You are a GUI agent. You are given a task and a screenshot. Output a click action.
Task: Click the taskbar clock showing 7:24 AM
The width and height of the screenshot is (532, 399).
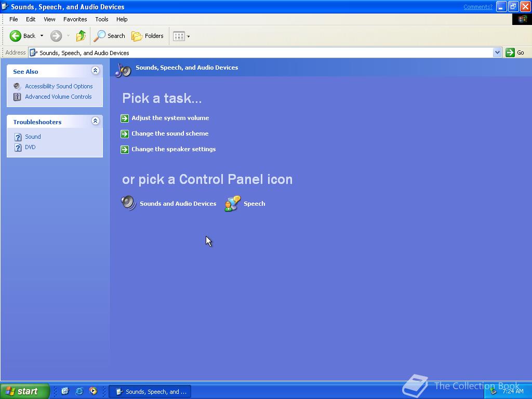point(513,391)
